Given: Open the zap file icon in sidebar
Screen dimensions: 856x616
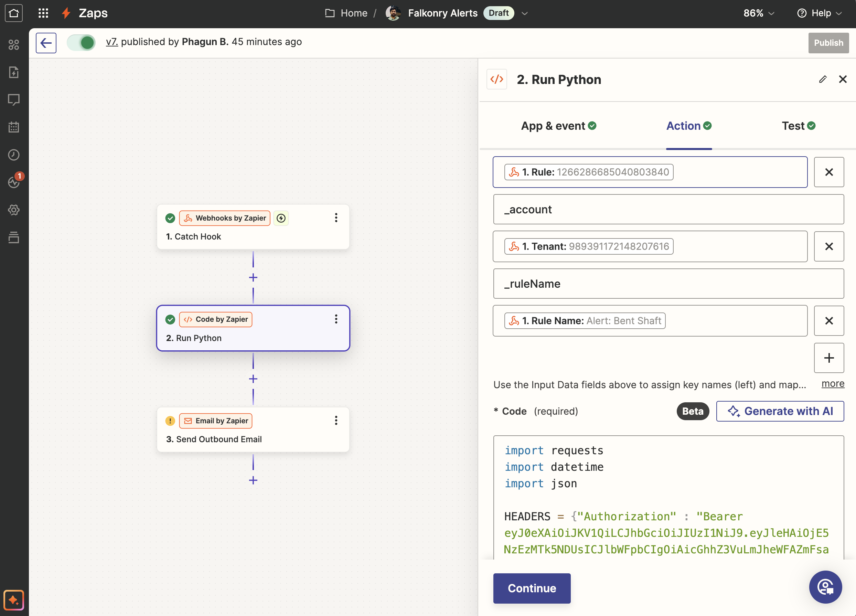Looking at the screenshot, I should click(x=14, y=72).
